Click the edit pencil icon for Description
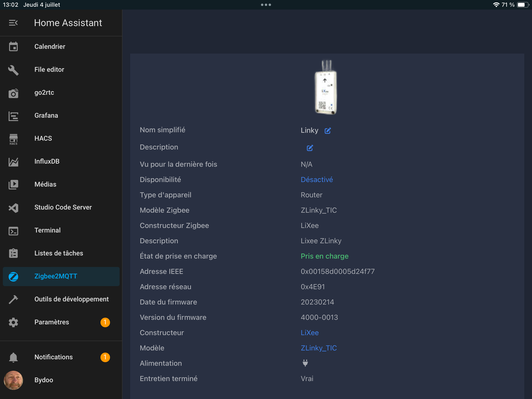Image resolution: width=532 pixels, height=399 pixels. pyautogui.click(x=310, y=148)
